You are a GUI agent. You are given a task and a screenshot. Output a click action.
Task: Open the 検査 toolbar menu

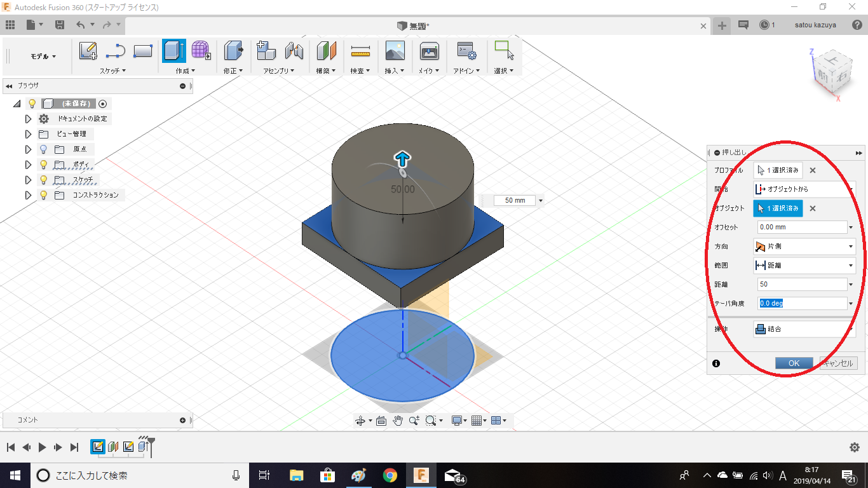(x=360, y=71)
